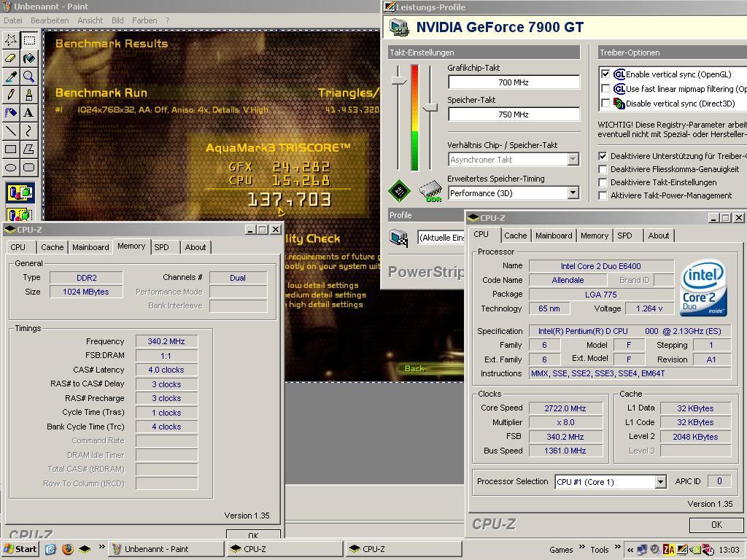Click the Start button

pos(20,549)
